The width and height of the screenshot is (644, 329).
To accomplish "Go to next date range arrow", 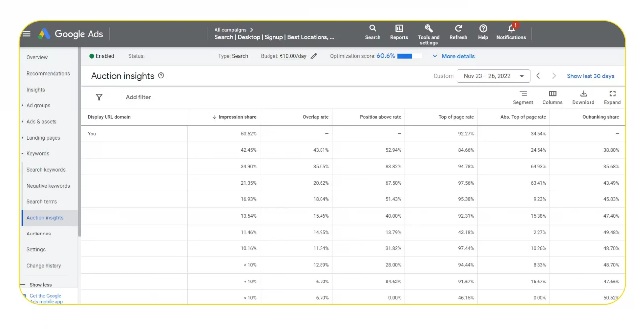I will coord(554,76).
